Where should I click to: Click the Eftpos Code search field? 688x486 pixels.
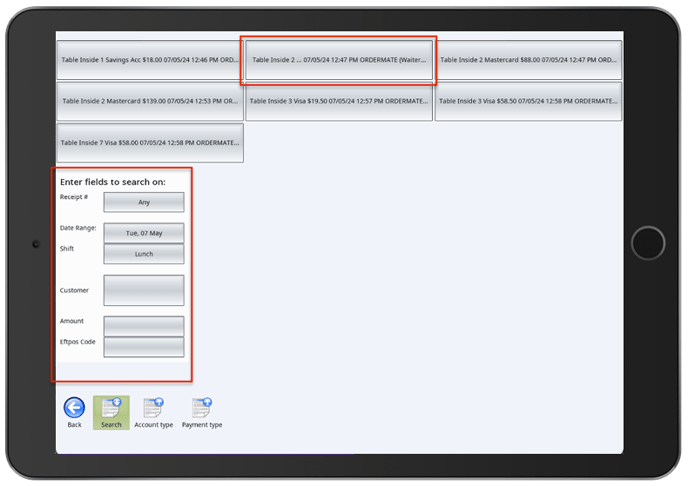click(144, 347)
